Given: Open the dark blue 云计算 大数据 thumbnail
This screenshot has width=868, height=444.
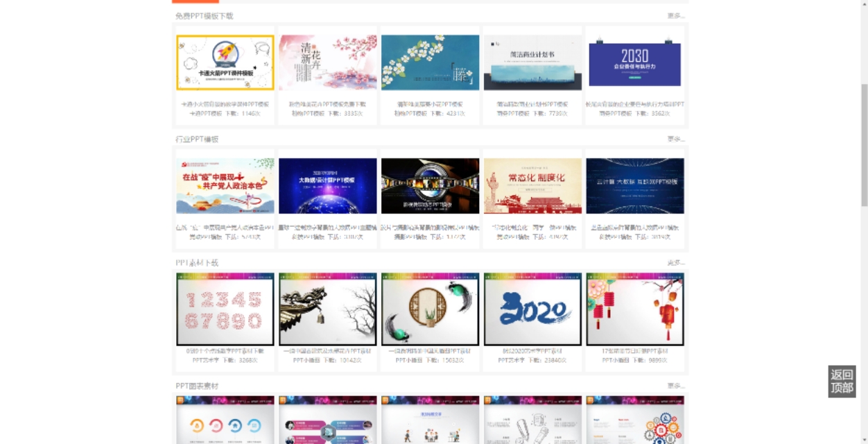Looking at the screenshot, I should (635, 186).
